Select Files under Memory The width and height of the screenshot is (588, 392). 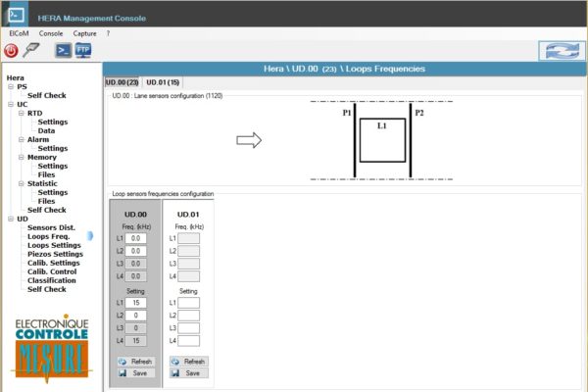click(x=46, y=174)
